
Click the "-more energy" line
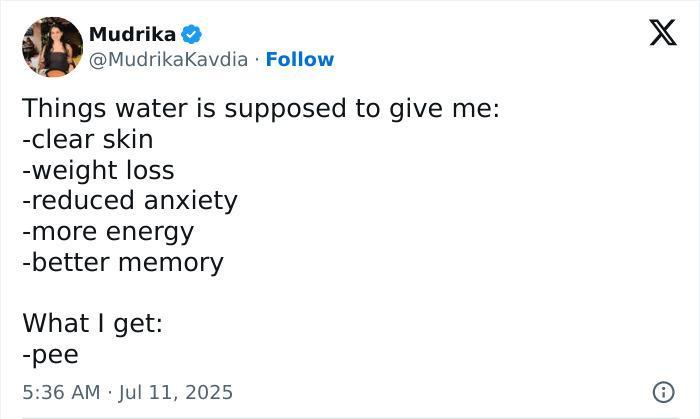coord(108,232)
